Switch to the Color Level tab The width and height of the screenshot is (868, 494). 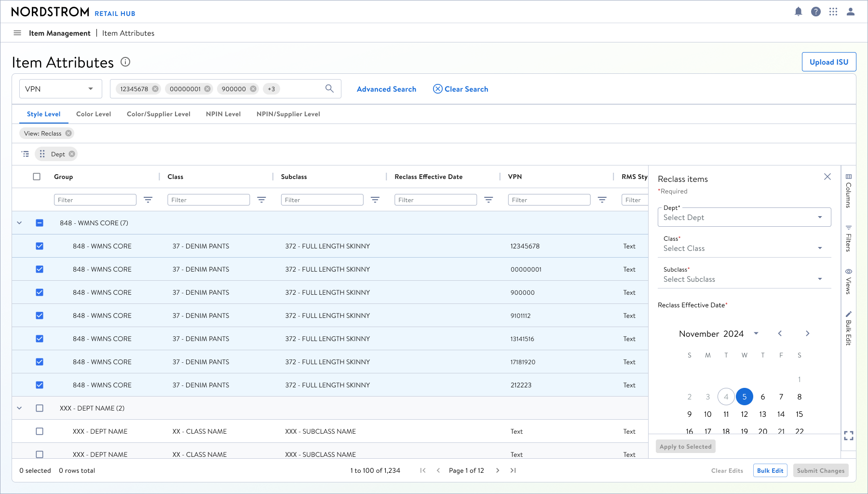tap(94, 114)
